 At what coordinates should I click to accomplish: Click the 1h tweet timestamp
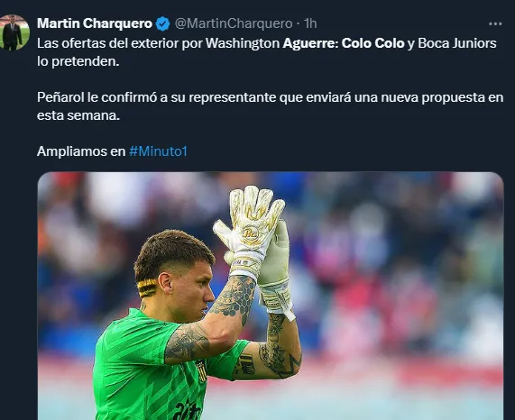click(310, 23)
